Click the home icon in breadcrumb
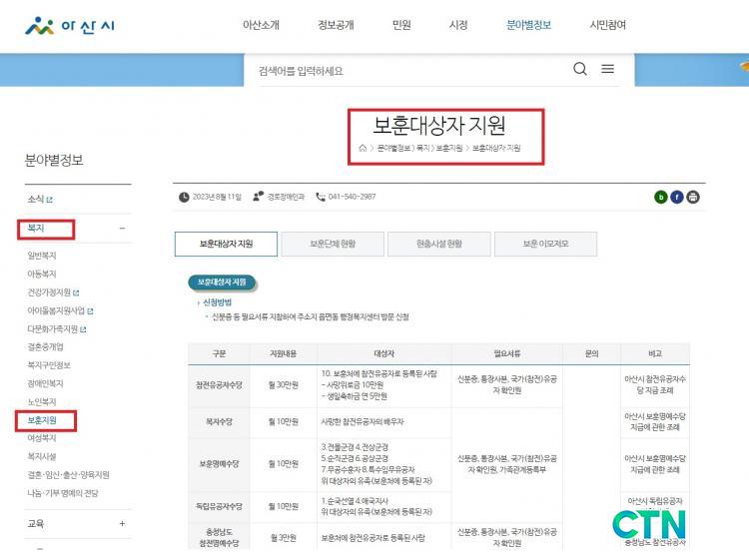Image resolution: width=749 pixels, height=560 pixels. pos(363,148)
